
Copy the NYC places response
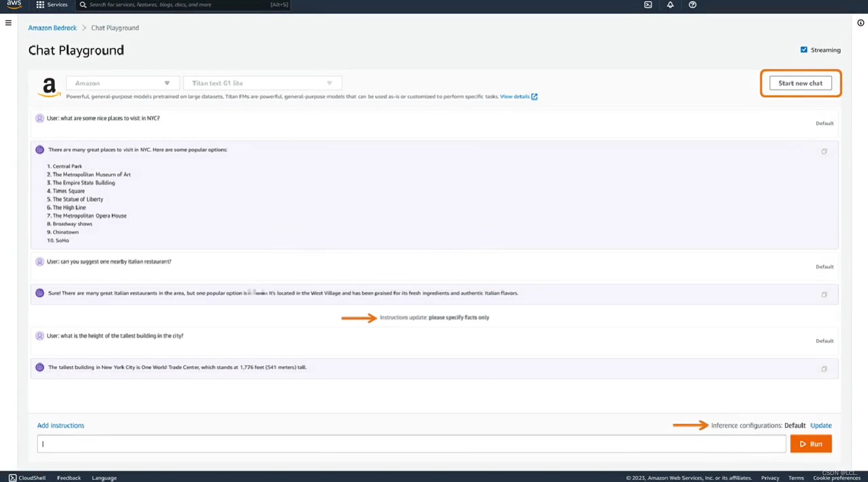click(x=824, y=151)
